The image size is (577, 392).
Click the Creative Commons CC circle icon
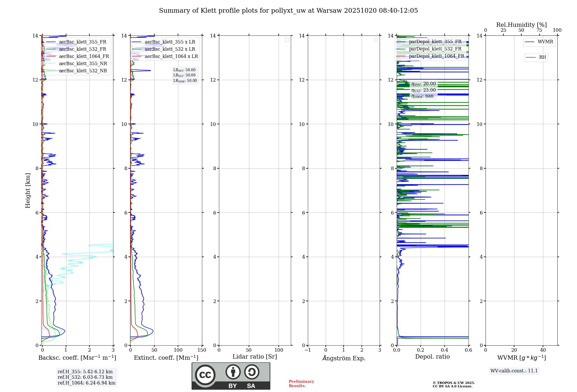[x=205, y=375]
